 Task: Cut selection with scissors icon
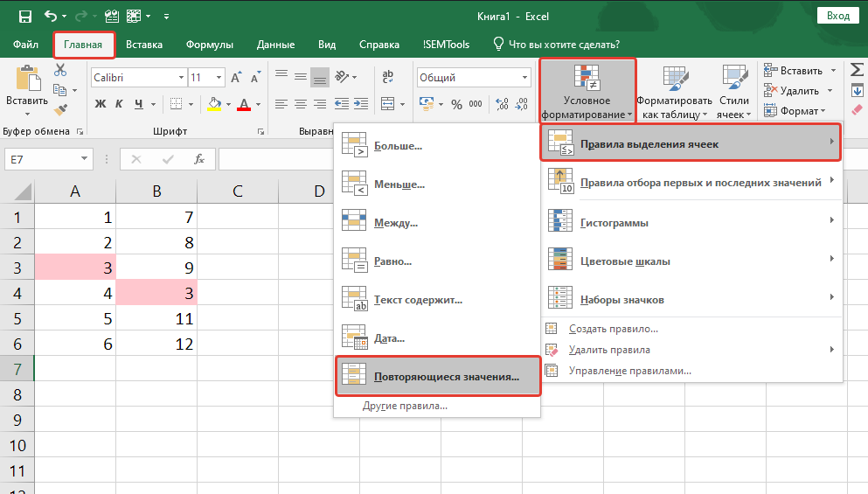(x=59, y=70)
